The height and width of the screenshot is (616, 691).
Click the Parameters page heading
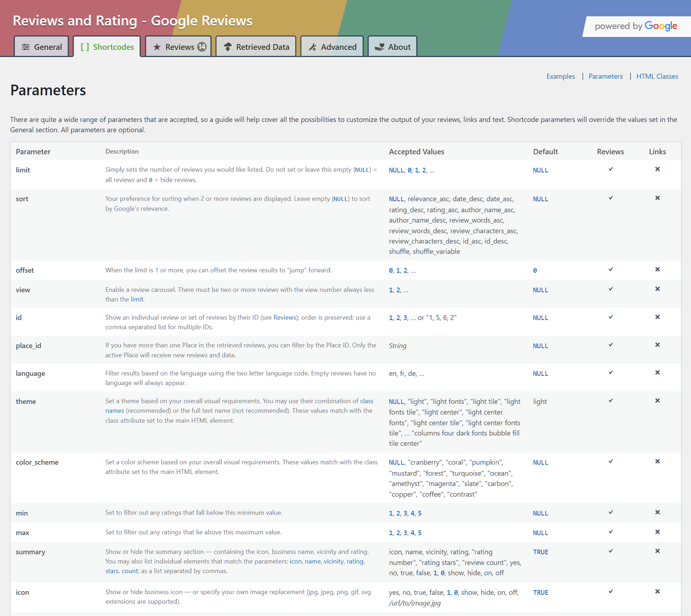pos(48,90)
